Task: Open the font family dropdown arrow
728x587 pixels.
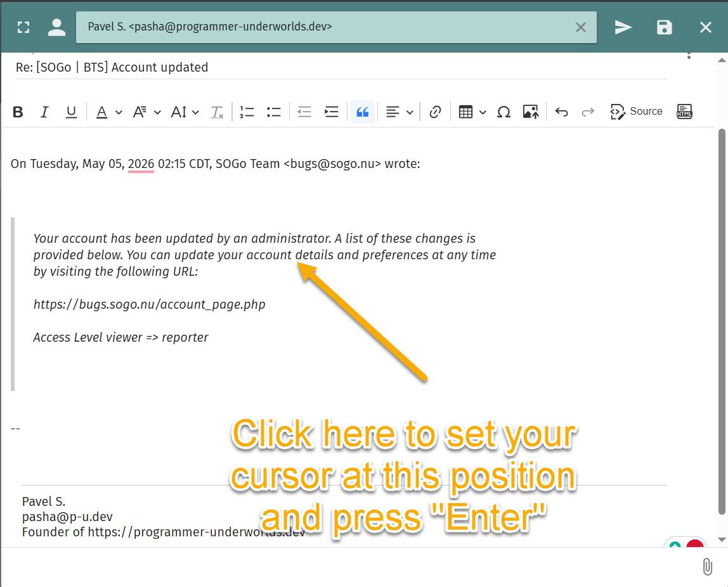Action: coord(157,112)
